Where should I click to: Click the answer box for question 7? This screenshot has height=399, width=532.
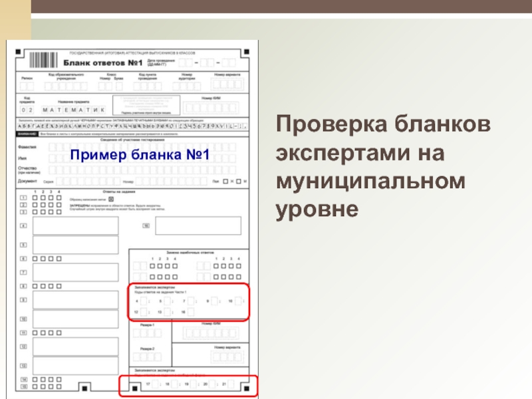[x=76, y=272]
